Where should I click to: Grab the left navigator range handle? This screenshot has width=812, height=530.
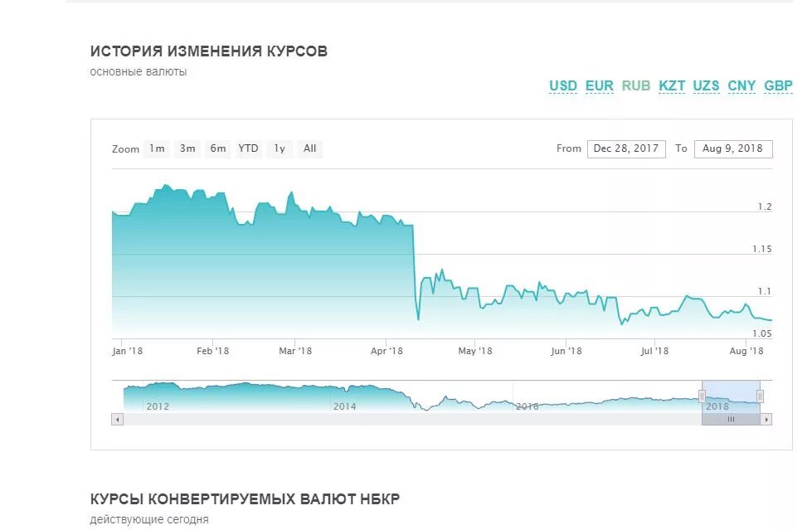(x=702, y=396)
